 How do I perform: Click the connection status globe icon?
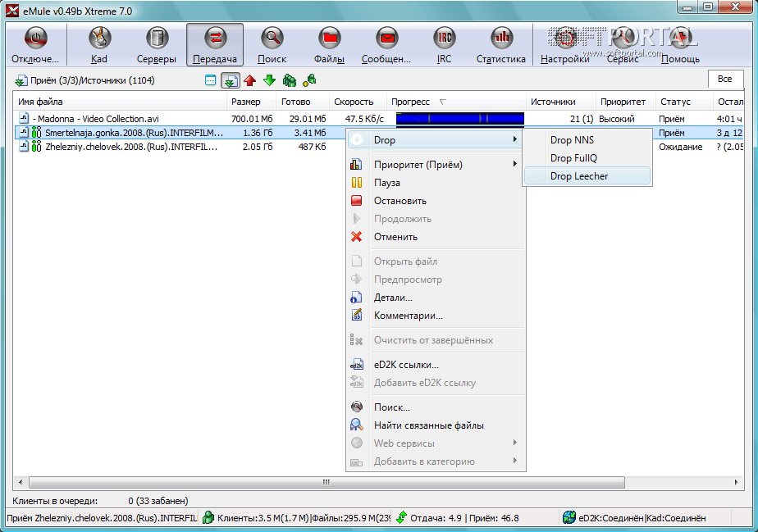tap(569, 517)
